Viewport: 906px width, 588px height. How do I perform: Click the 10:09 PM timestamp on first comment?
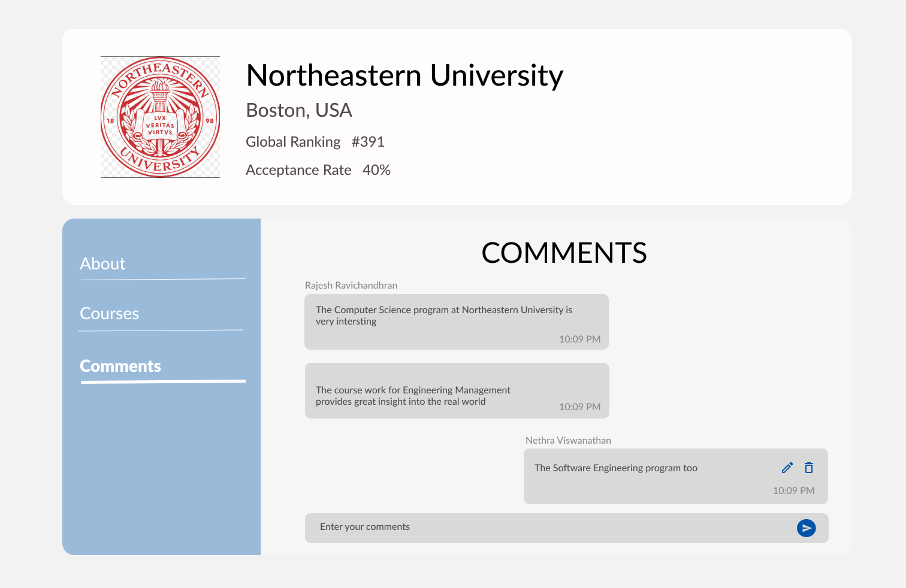pos(580,339)
